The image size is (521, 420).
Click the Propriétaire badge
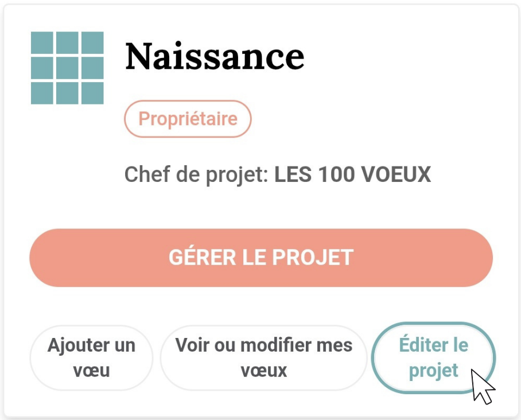(x=188, y=119)
